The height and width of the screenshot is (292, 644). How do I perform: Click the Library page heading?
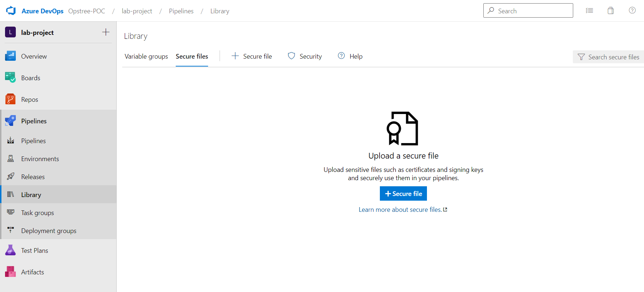tap(135, 36)
